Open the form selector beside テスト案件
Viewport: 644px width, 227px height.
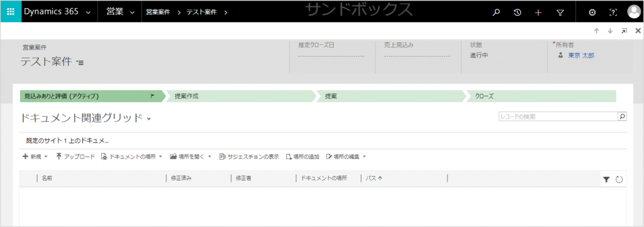(80, 62)
